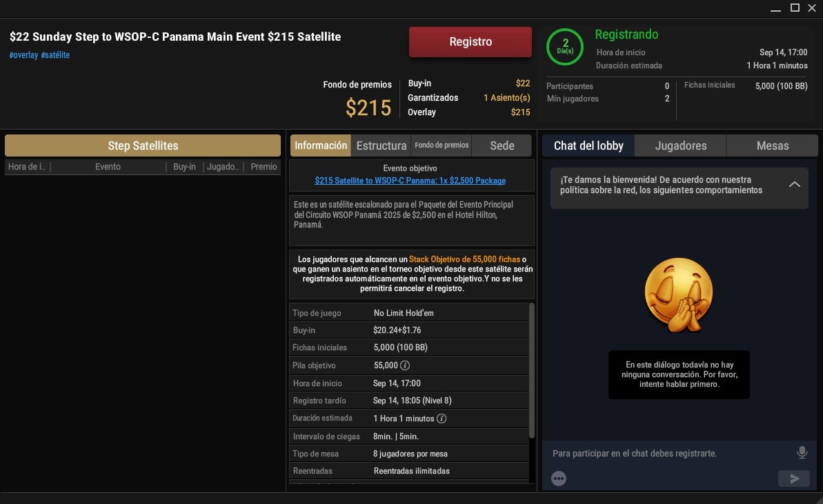Click the empty conversation notice text
Screen dimensions: 823x504
680,374
